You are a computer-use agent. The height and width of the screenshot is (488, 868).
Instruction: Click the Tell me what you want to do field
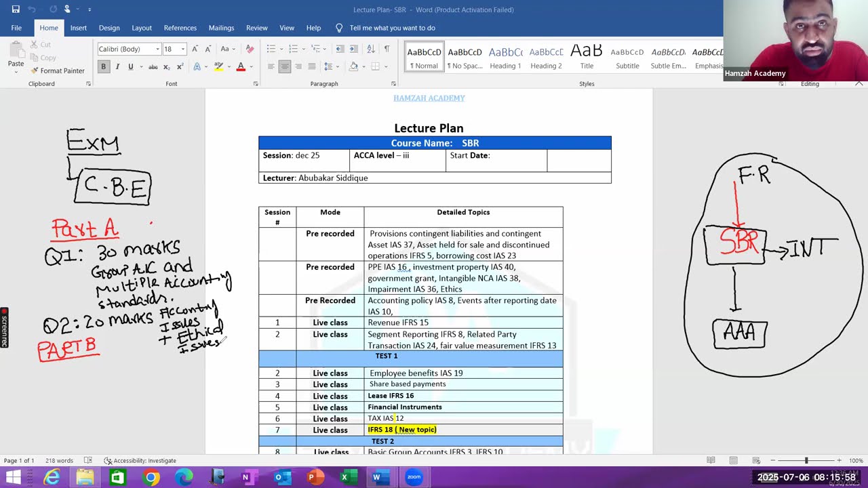[x=393, y=28]
